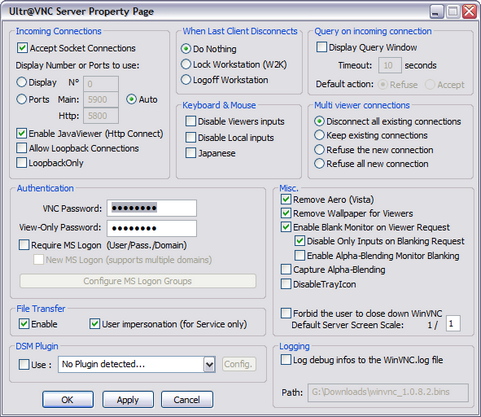Select Refuse as default action
The height and width of the screenshot is (417, 481).
click(383, 85)
